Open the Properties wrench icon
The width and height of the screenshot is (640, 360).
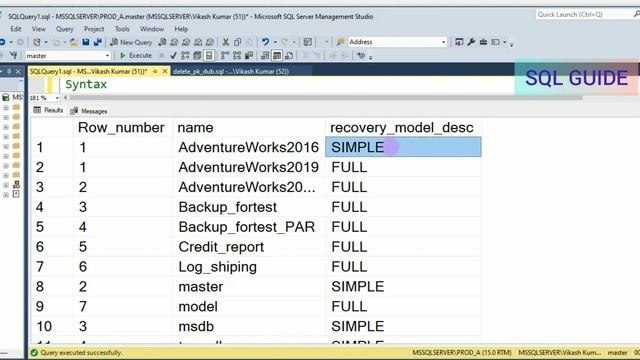point(471,42)
